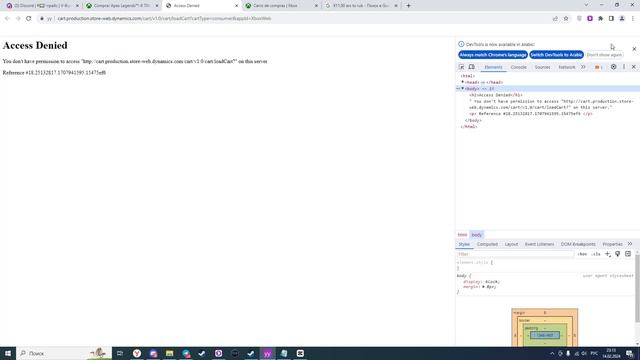Show more sidebar tabs chevron
This screenshot has width=640, height=360.
630,244
